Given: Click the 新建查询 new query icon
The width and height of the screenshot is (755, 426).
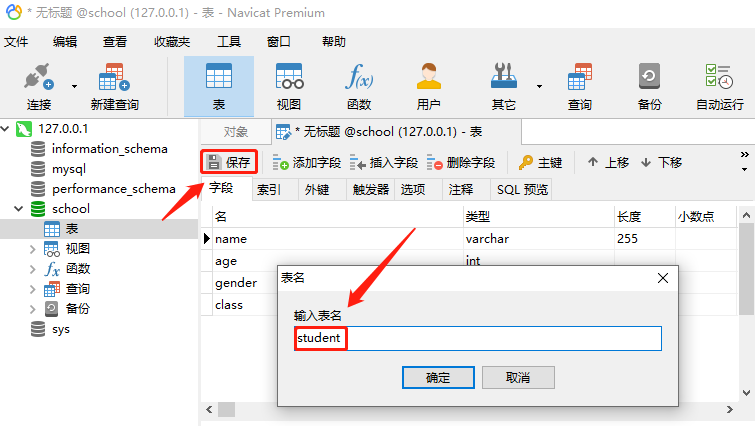Looking at the screenshot, I should click(x=114, y=87).
